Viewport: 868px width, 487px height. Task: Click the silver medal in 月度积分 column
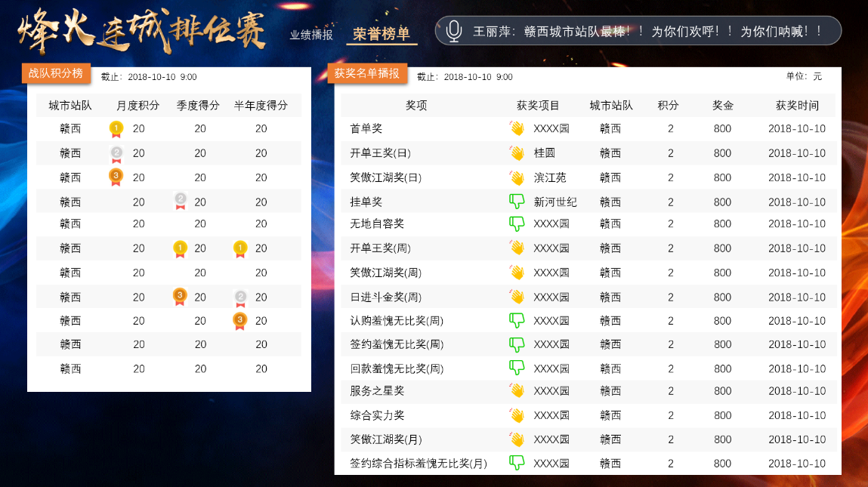pos(116,154)
